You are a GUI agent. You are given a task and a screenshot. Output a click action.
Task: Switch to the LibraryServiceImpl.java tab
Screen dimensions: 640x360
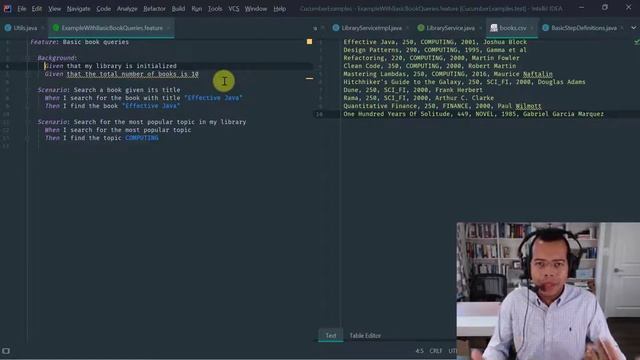pyautogui.click(x=371, y=28)
